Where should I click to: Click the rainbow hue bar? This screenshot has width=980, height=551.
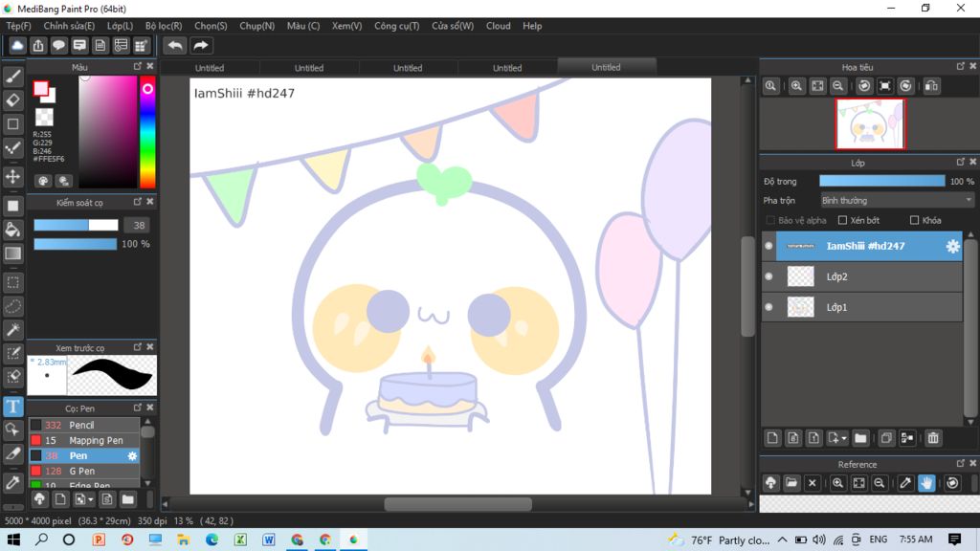tap(147, 132)
